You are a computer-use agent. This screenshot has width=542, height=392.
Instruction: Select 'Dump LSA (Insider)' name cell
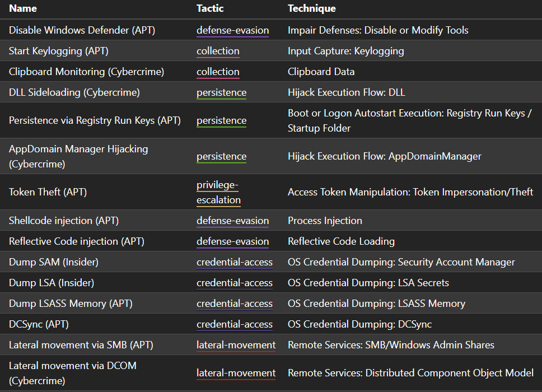click(52, 283)
